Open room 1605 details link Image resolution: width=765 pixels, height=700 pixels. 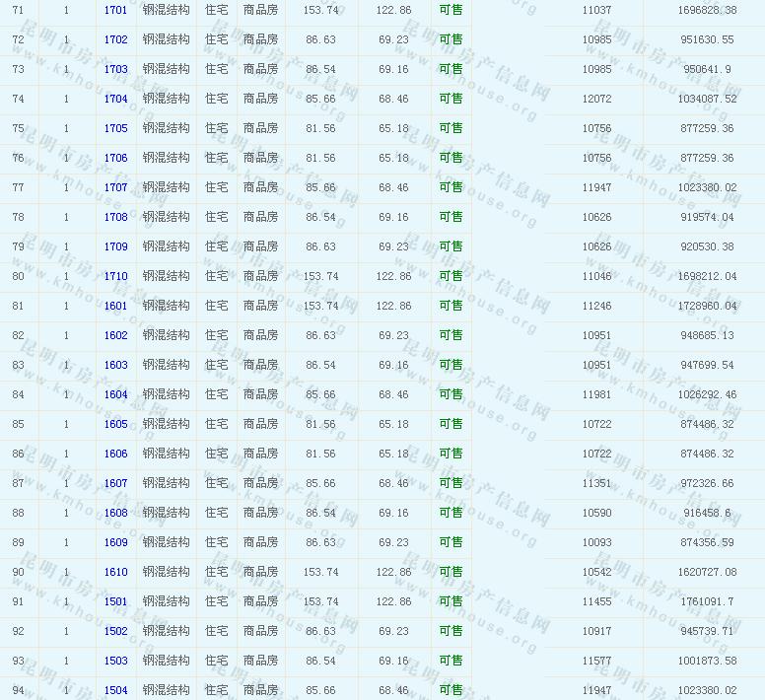[x=115, y=424]
